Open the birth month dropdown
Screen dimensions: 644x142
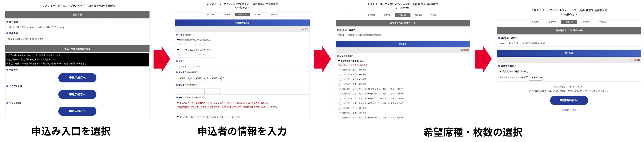coord(199,78)
